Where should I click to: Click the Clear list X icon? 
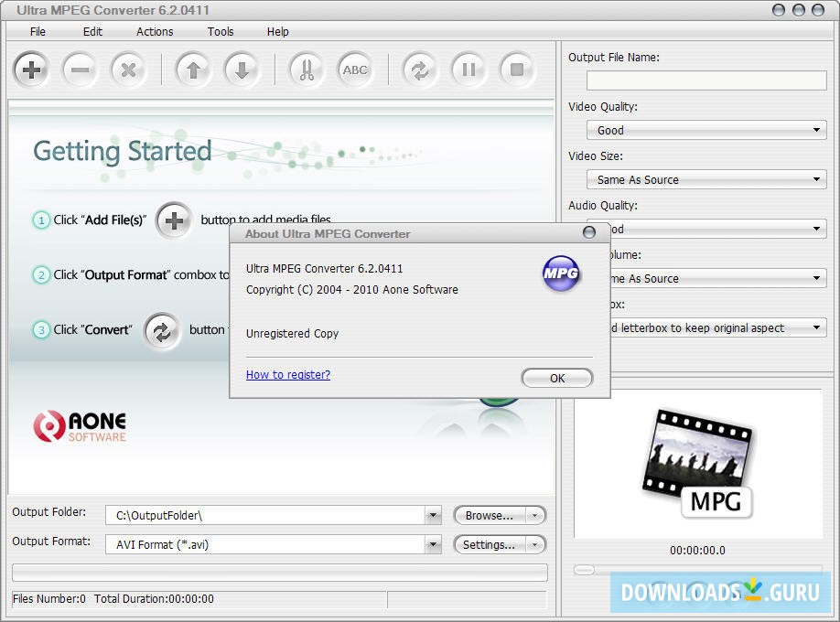click(128, 70)
